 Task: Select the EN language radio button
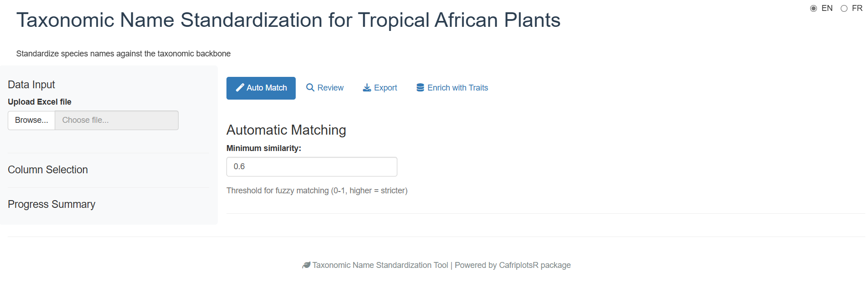[813, 9]
